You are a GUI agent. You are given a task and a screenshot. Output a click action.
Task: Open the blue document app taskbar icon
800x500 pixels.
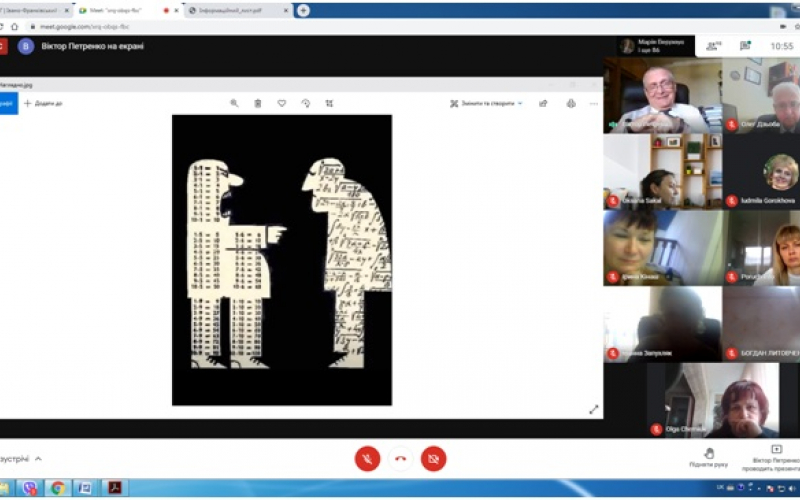click(x=85, y=488)
